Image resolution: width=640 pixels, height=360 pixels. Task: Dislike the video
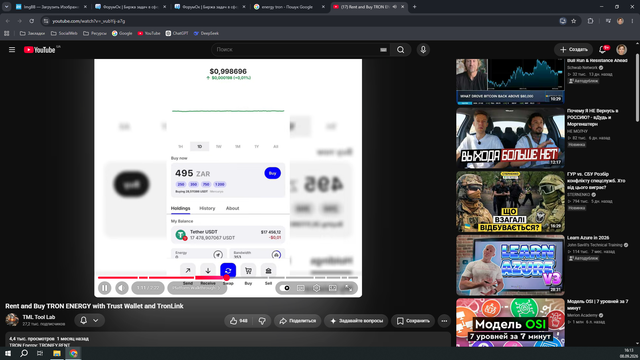pyautogui.click(x=262, y=321)
